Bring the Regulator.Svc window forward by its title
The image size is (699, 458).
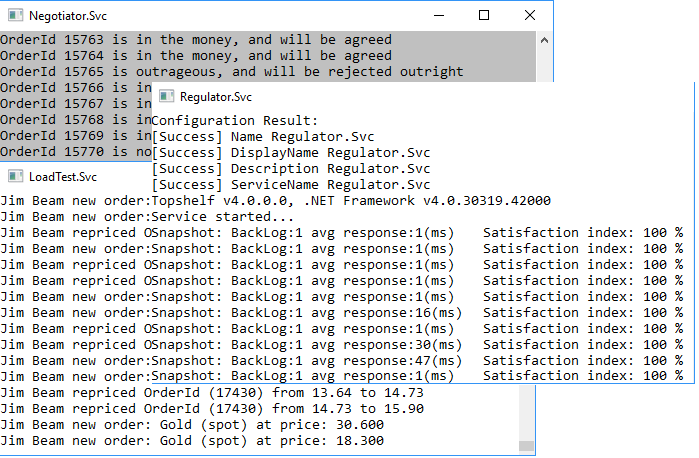point(216,97)
